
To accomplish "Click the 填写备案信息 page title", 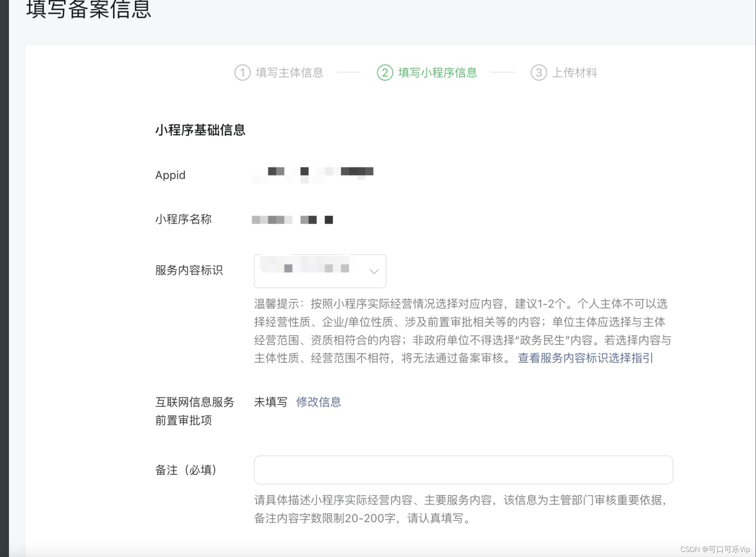I will [88, 9].
